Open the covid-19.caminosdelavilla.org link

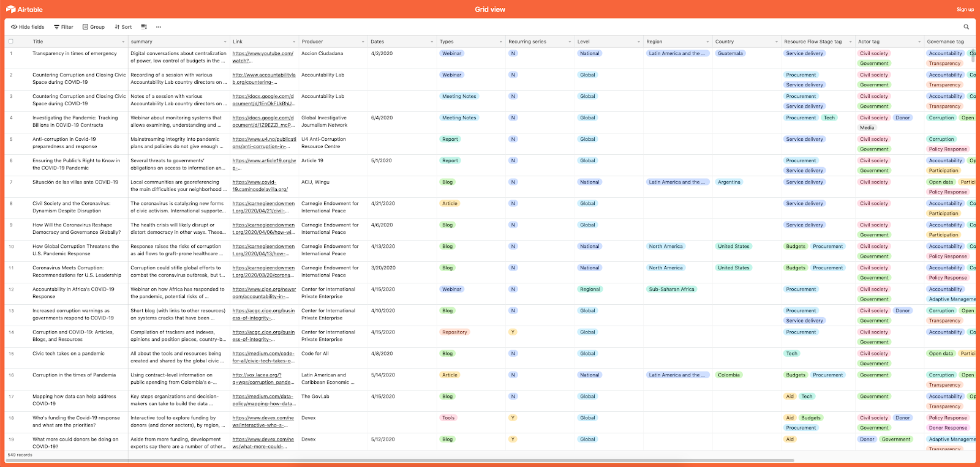coord(260,185)
